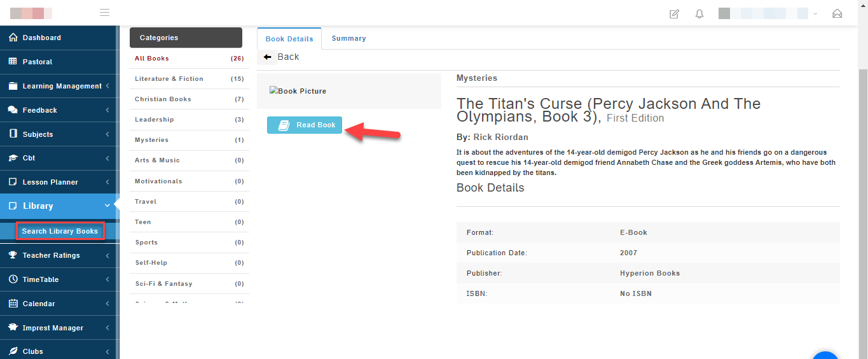Viewport: 868px width, 359px height.
Task: Click the Library note icon
Action: point(13,206)
